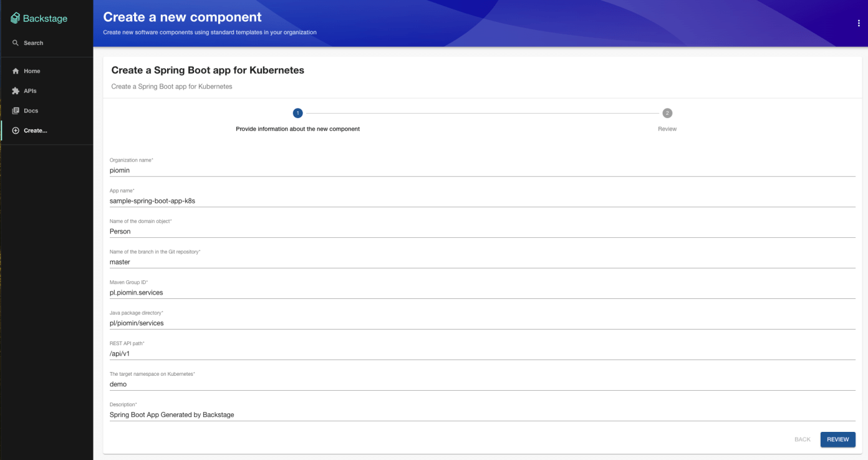Screen dimensions: 868x460
Task: Focus the Description field
Action: tap(482, 415)
